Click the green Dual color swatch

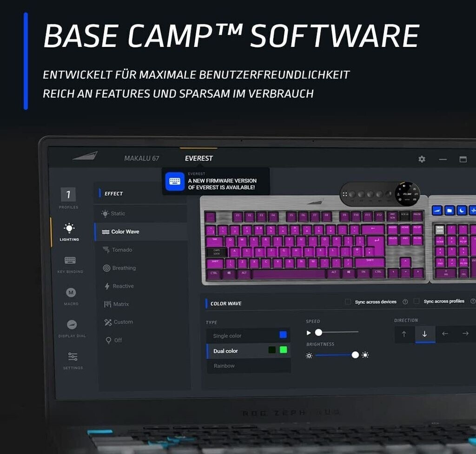pyautogui.click(x=283, y=350)
